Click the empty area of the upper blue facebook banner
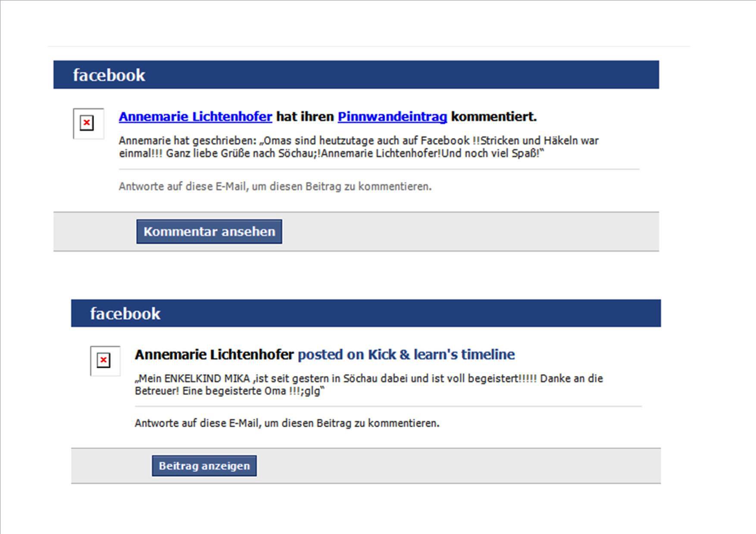The width and height of the screenshot is (756, 534). point(401,75)
